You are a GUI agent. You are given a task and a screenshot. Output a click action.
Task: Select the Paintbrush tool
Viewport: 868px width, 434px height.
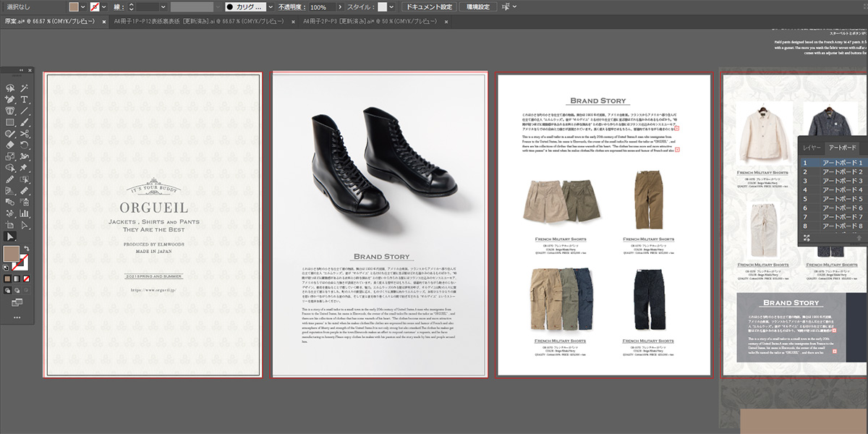pos(24,123)
